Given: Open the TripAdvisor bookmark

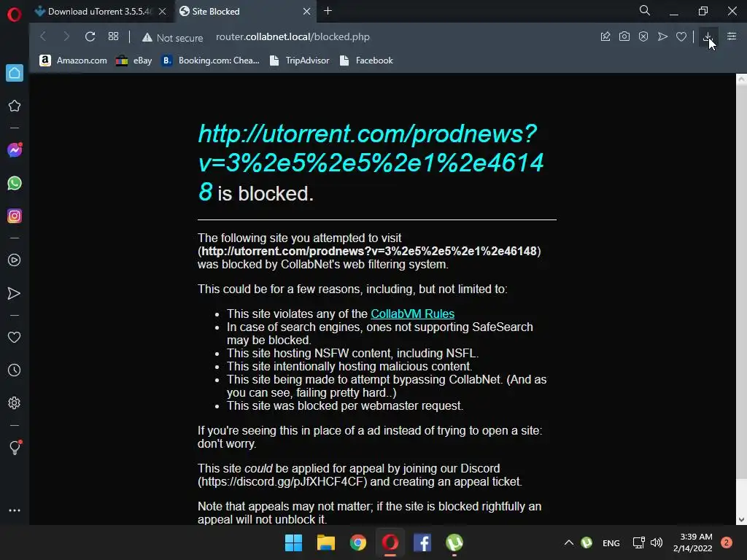Looking at the screenshot, I should coord(300,61).
